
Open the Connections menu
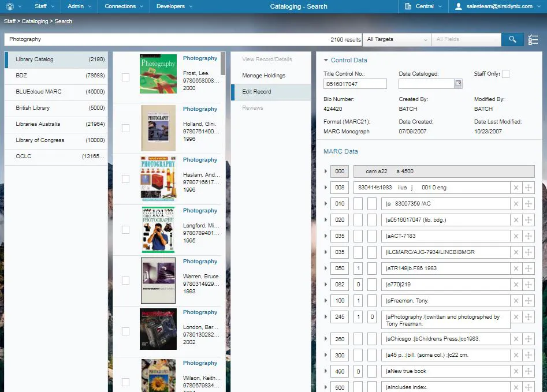click(124, 6)
